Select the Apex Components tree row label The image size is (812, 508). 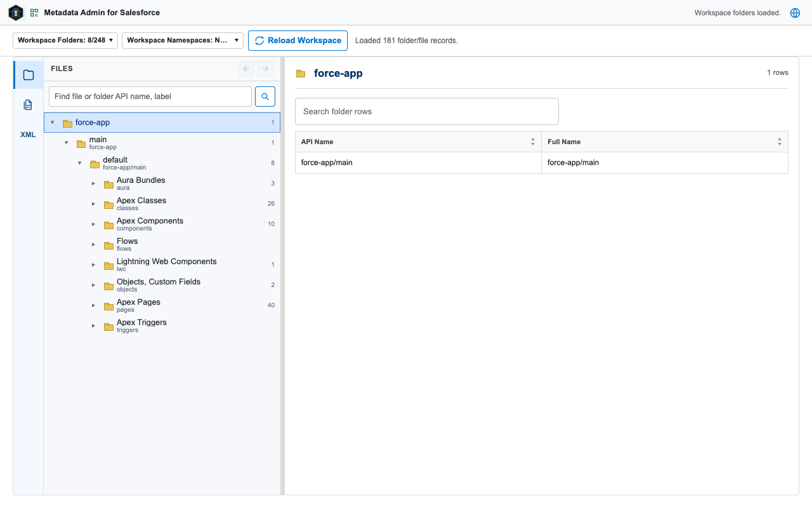pos(150,221)
